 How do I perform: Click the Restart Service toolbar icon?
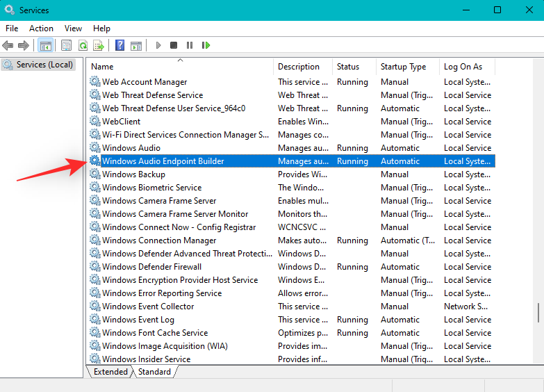tap(206, 46)
